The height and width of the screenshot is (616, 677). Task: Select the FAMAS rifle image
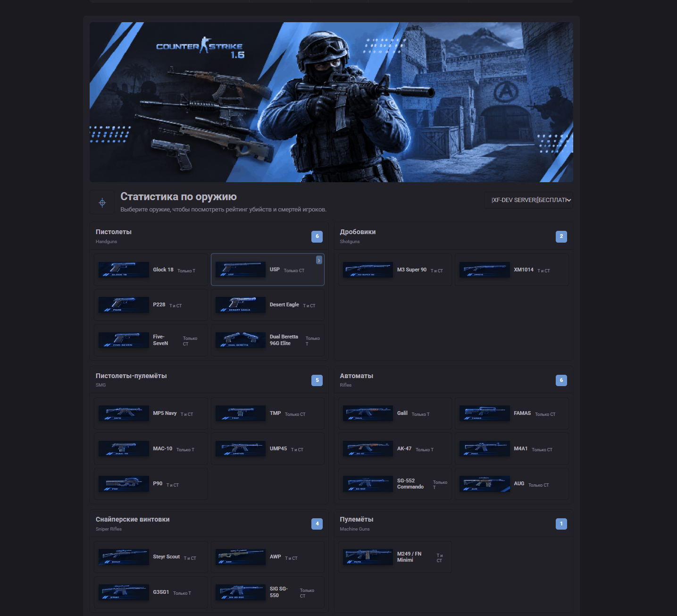click(x=485, y=413)
